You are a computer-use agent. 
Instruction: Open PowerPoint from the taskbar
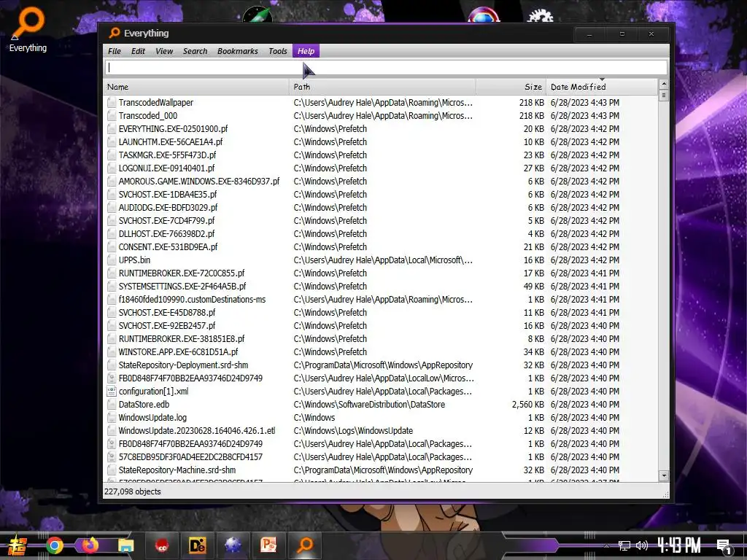[x=268, y=545]
